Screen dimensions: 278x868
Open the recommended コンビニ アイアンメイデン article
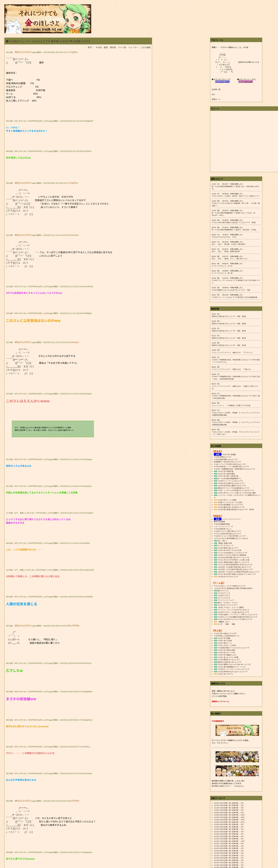click(231, 519)
